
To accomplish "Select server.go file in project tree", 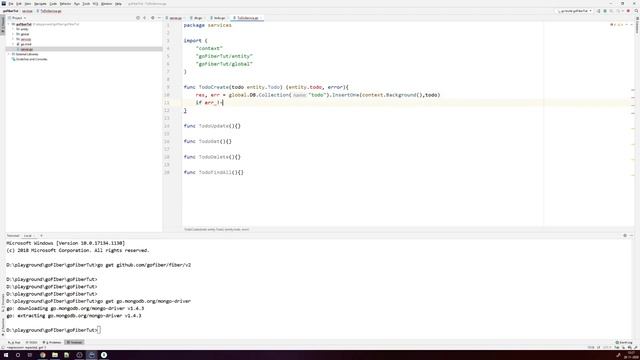I will [x=27, y=49].
